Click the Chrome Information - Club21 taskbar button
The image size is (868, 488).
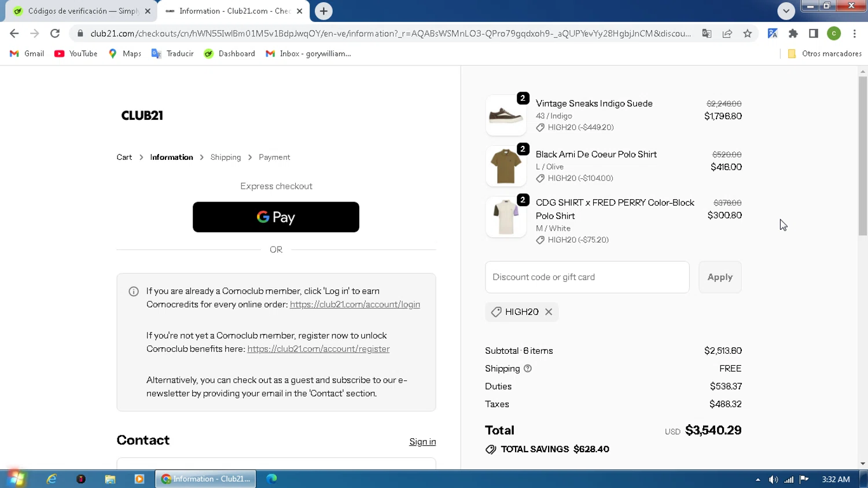[205, 479]
